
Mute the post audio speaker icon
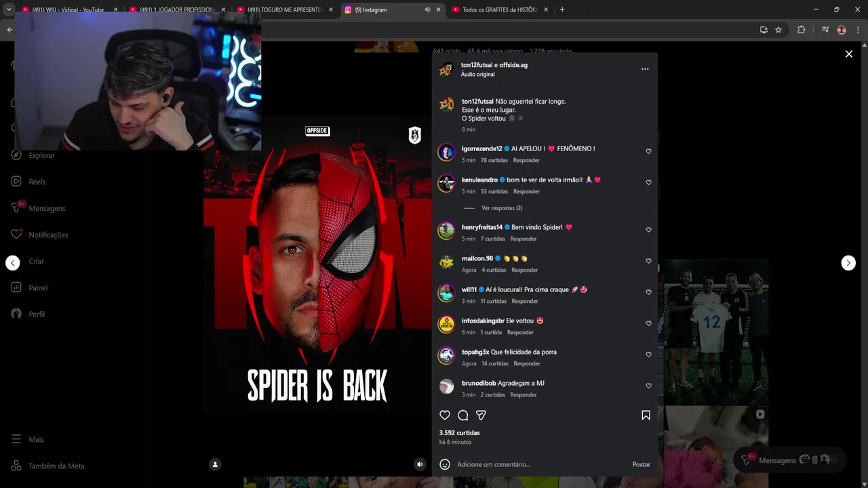[x=420, y=464]
